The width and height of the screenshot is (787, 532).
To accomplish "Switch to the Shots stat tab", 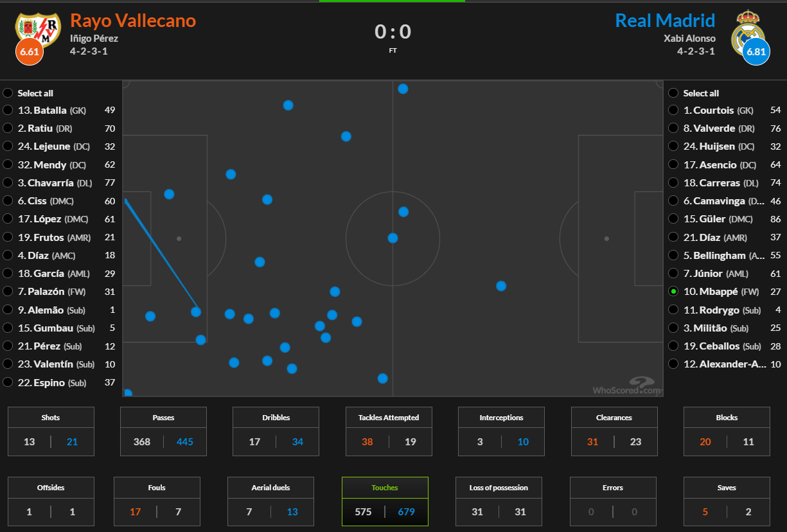I will [51, 431].
